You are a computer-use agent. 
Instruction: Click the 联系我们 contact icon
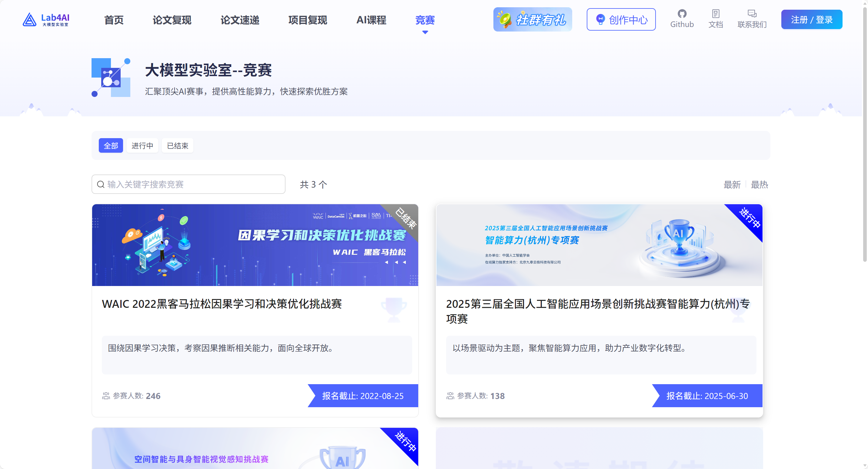(x=752, y=19)
